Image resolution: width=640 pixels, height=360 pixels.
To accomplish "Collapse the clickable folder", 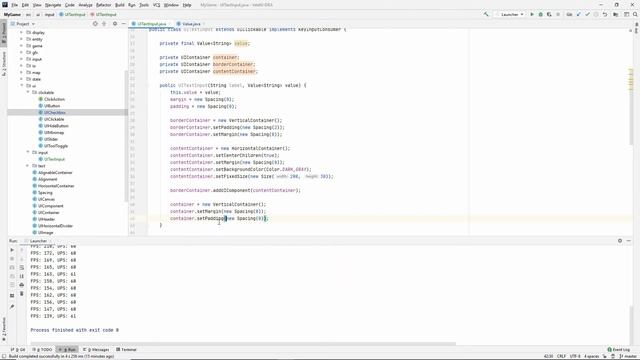I will [28, 92].
